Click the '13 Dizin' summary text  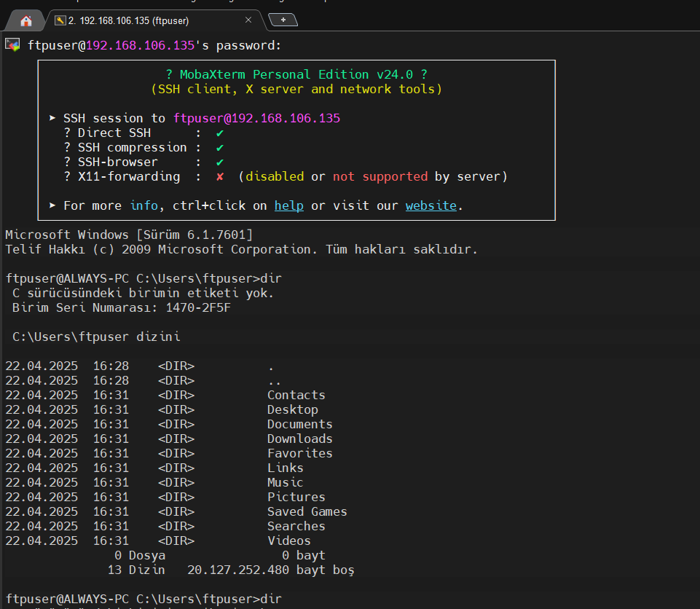click(136, 570)
